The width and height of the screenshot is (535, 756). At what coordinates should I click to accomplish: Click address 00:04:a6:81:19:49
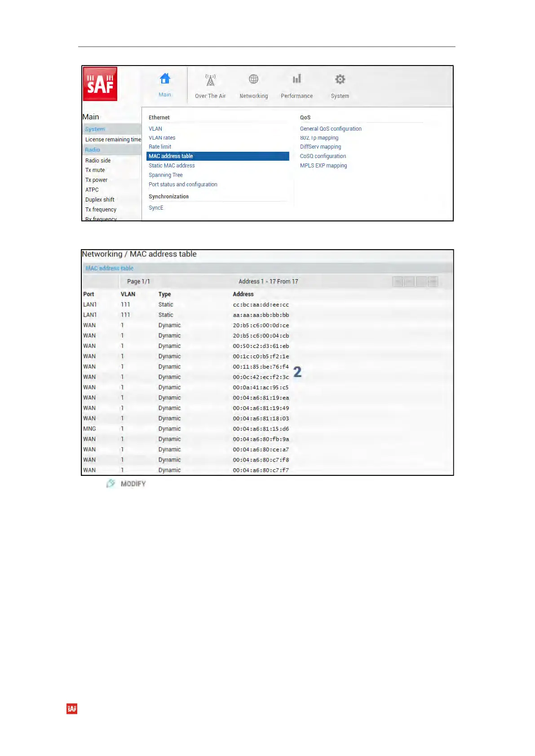(261, 408)
